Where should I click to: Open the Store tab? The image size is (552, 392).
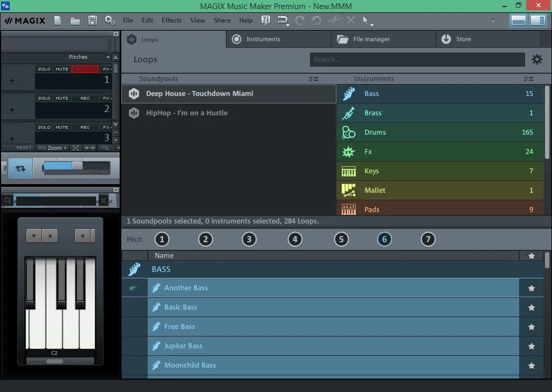(488, 39)
